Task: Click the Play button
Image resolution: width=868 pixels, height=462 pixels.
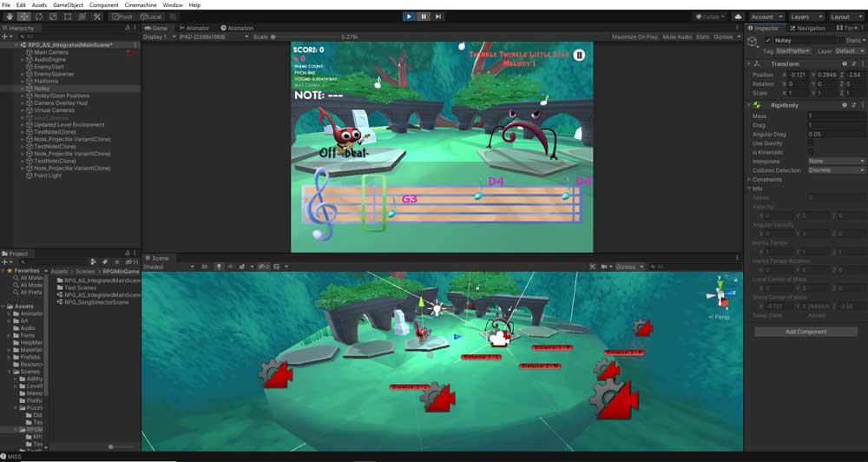Action: [409, 16]
